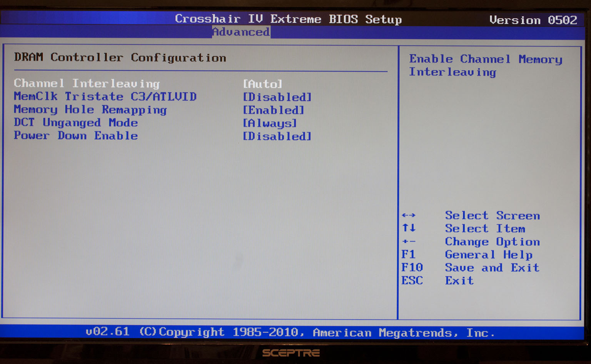Image resolution: width=591 pixels, height=364 pixels.
Task: Change Power Down Enable [Disabled] value
Action: click(x=277, y=136)
